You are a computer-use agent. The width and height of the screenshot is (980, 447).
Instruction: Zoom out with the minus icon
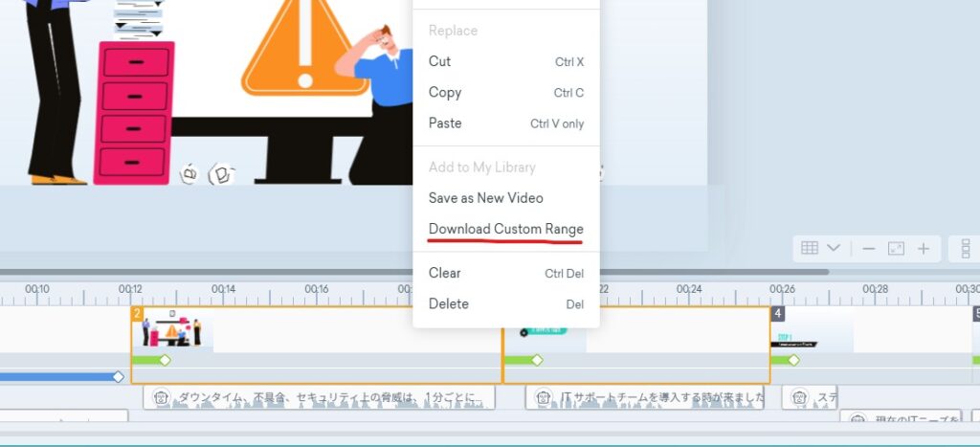(869, 249)
